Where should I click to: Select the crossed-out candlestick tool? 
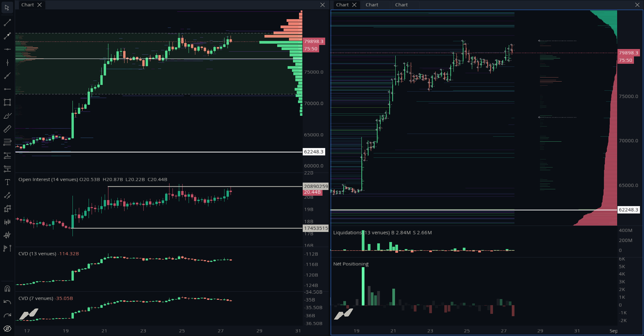7,235
